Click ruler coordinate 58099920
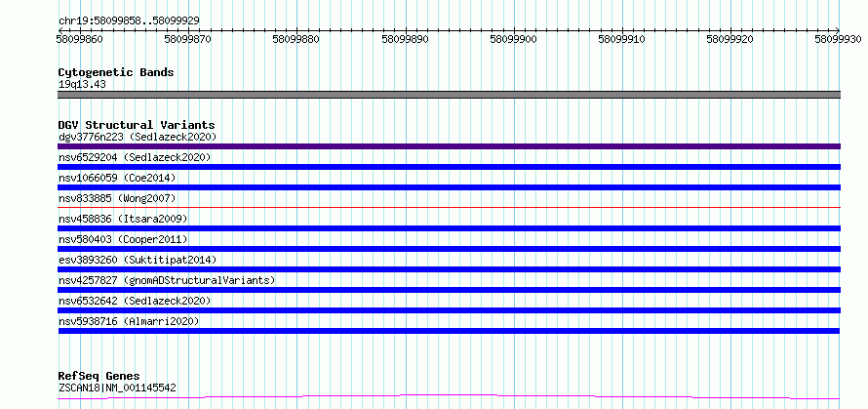The width and height of the screenshot is (868, 409). point(731,39)
